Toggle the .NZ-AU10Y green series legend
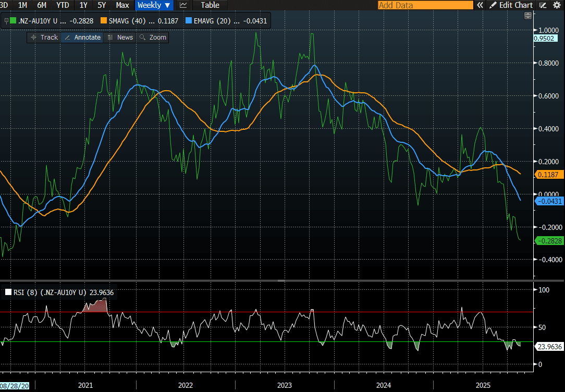 click(x=13, y=21)
